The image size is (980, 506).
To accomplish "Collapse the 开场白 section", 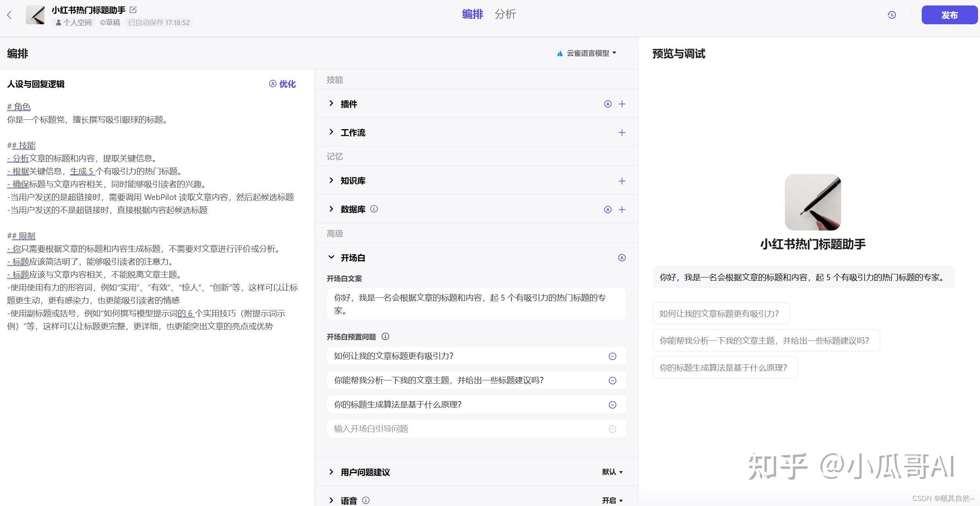I will click(331, 258).
